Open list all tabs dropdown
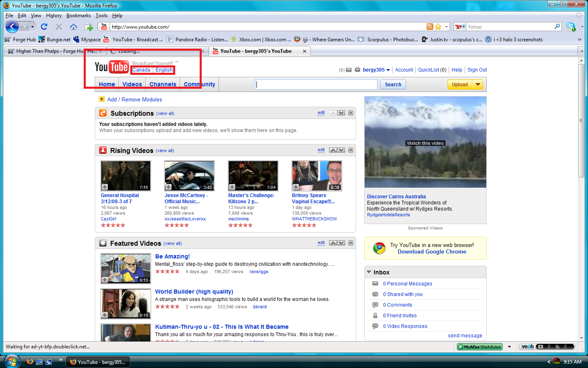Viewport: 588px width, 368px height. pyautogui.click(x=582, y=51)
